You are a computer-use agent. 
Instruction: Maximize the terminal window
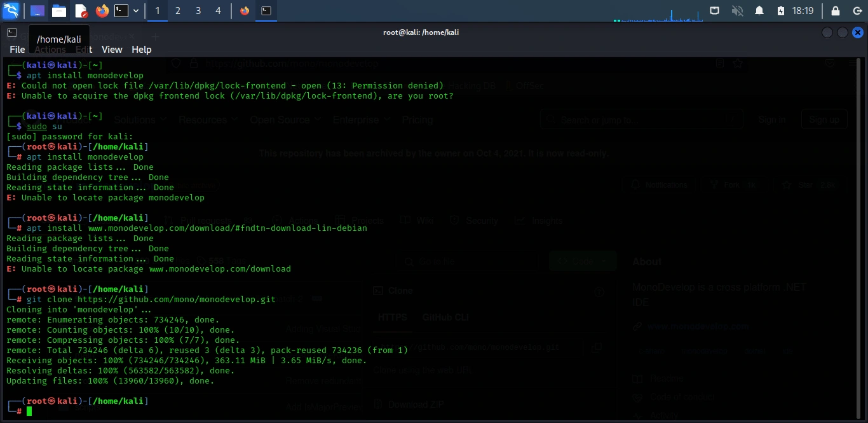842,32
